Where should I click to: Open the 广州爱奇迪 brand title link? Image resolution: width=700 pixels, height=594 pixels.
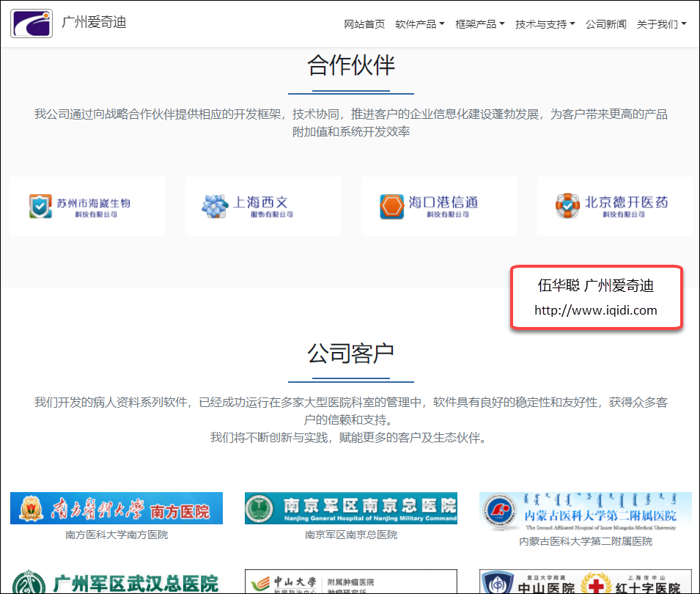point(95,22)
